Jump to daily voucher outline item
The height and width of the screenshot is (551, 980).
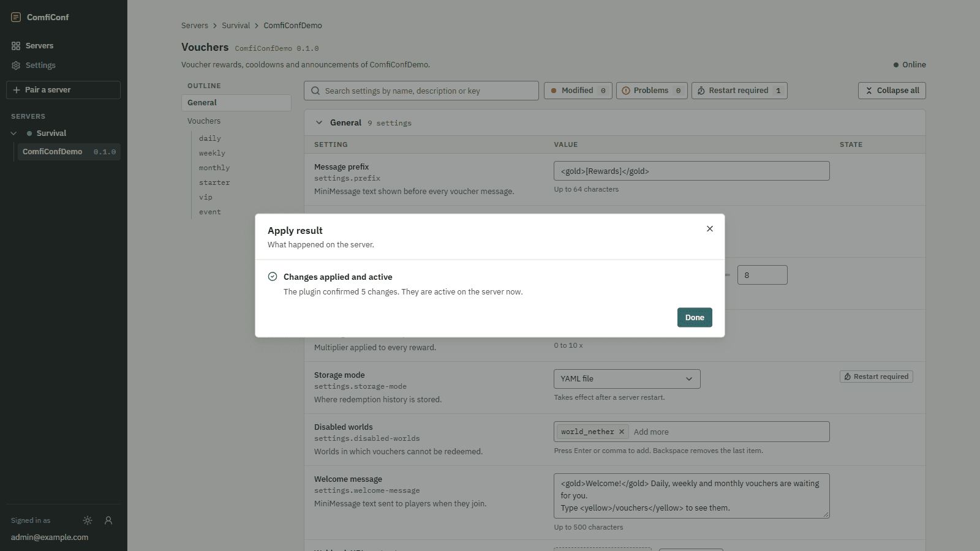tap(210, 138)
